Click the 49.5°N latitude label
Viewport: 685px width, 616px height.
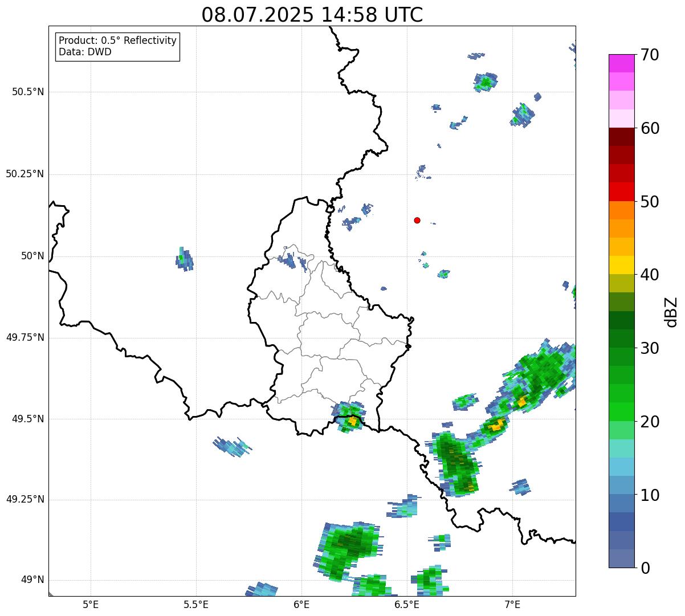click(x=28, y=419)
